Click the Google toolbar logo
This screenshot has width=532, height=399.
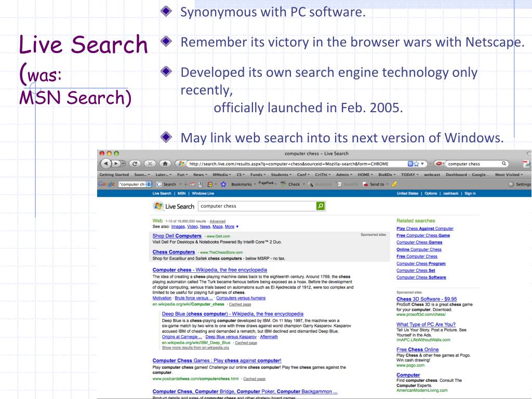(x=106, y=184)
